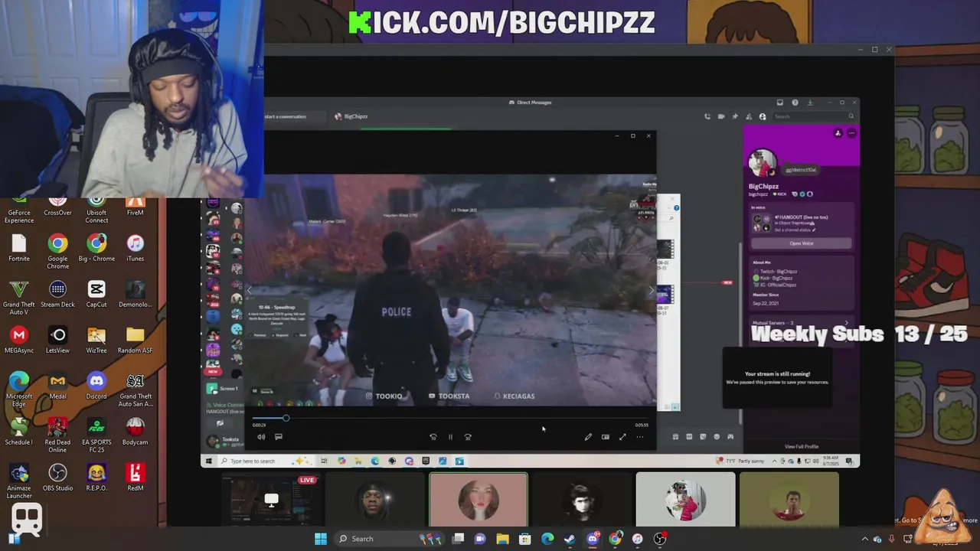Launch Ubisoft Connect from the desktop
980x551 pixels.
pyautogui.click(x=96, y=212)
